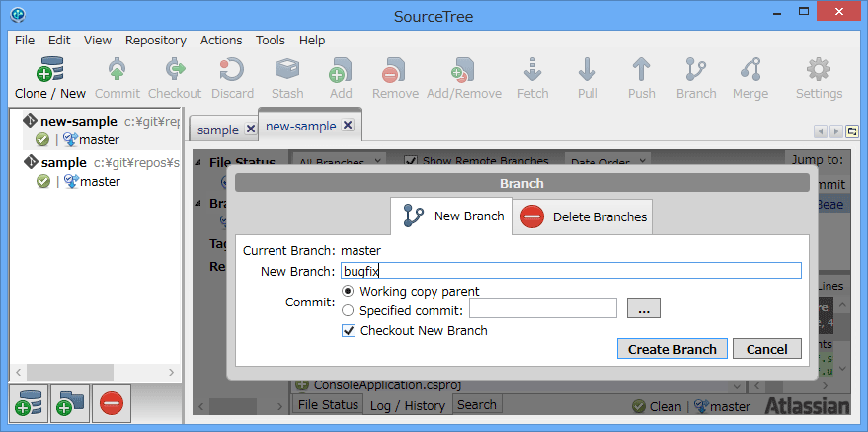Click the Clone / New toolbar icon
868x432 pixels.
pyautogui.click(x=49, y=70)
